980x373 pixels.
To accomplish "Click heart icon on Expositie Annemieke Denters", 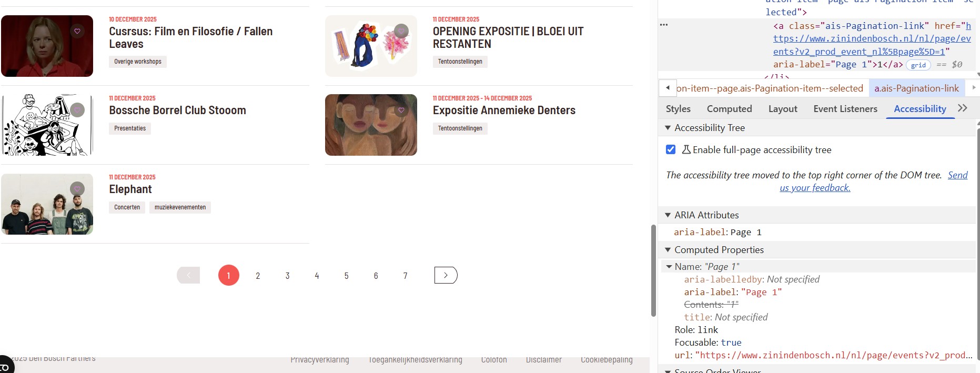I will [401, 110].
